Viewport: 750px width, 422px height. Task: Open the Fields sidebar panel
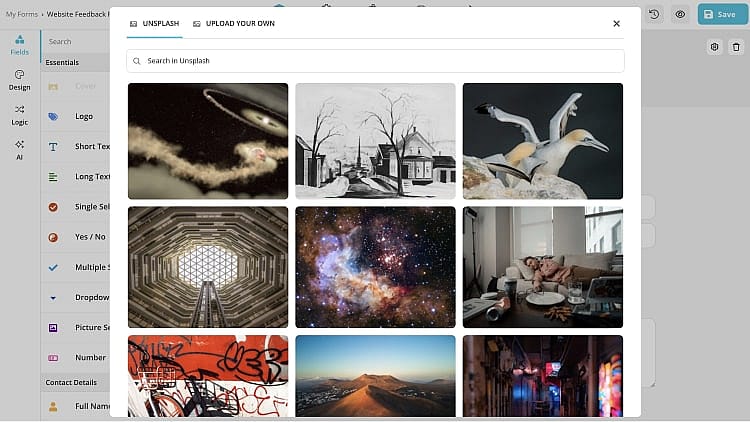point(20,45)
